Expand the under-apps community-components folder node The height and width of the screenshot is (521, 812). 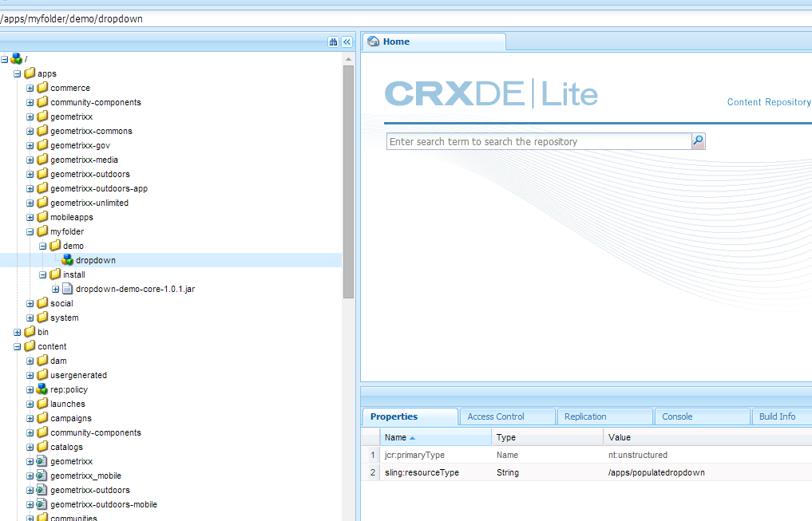[30, 103]
